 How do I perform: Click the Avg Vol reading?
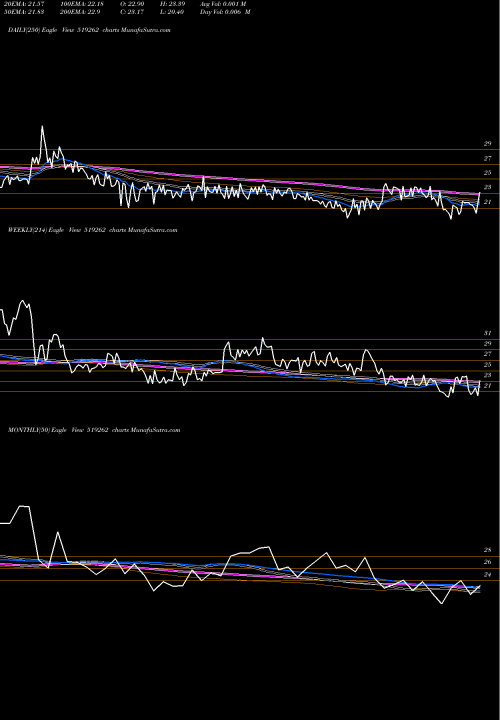tap(223, 4)
